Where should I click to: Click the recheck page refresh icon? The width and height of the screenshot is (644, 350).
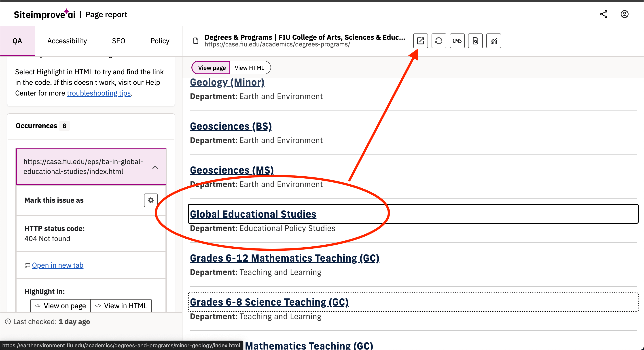(x=439, y=41)
